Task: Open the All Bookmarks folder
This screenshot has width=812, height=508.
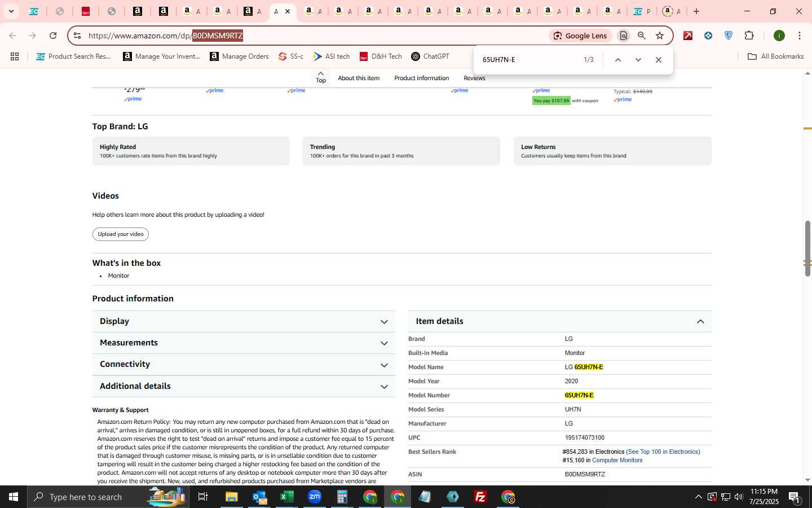Action: click(775, 56)
